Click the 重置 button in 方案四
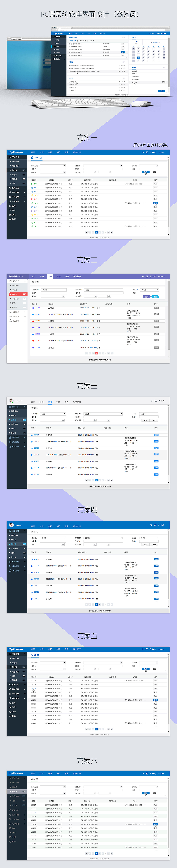 coord(154,544)
